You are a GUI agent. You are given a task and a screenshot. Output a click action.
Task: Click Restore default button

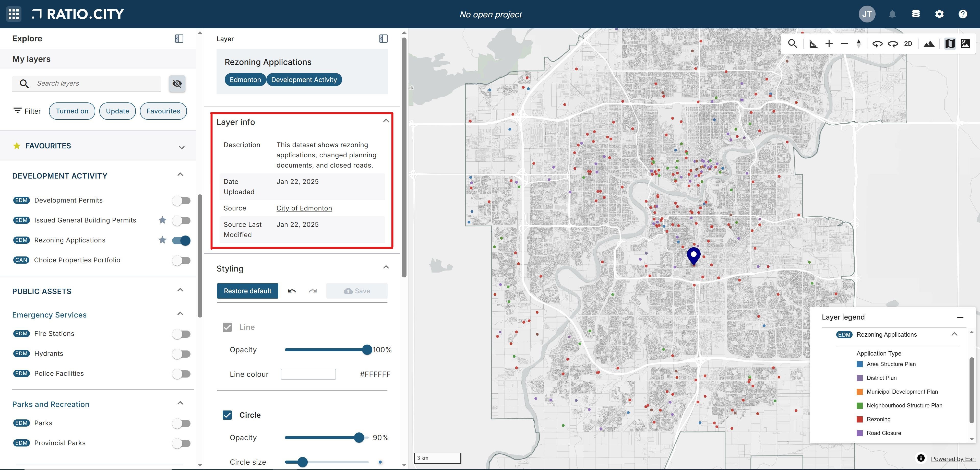click(247, 291)
